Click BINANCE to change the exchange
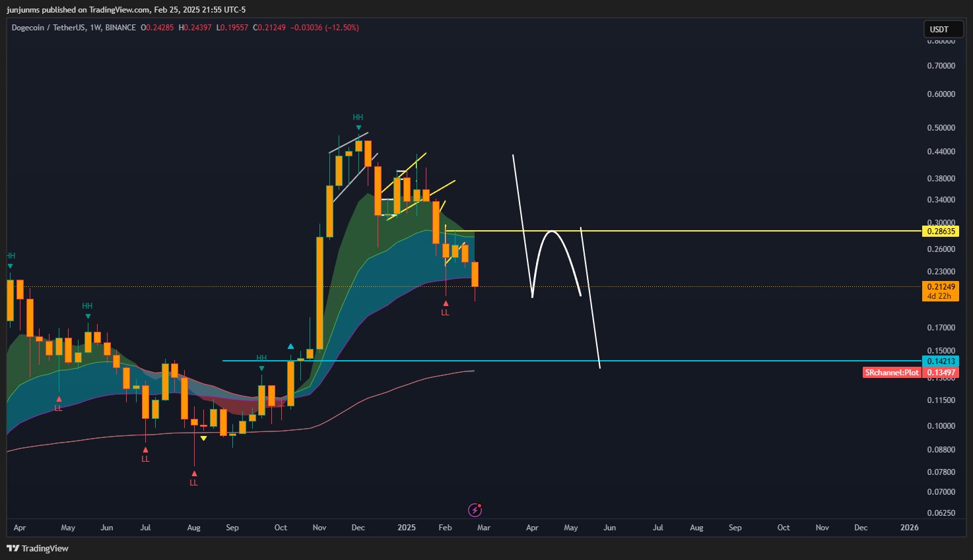This screenshot has height=560, width=973. pos(119,28)
